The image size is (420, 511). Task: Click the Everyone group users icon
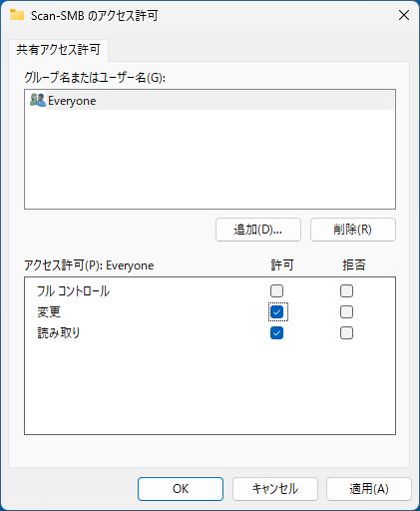(x=37, y=100)
